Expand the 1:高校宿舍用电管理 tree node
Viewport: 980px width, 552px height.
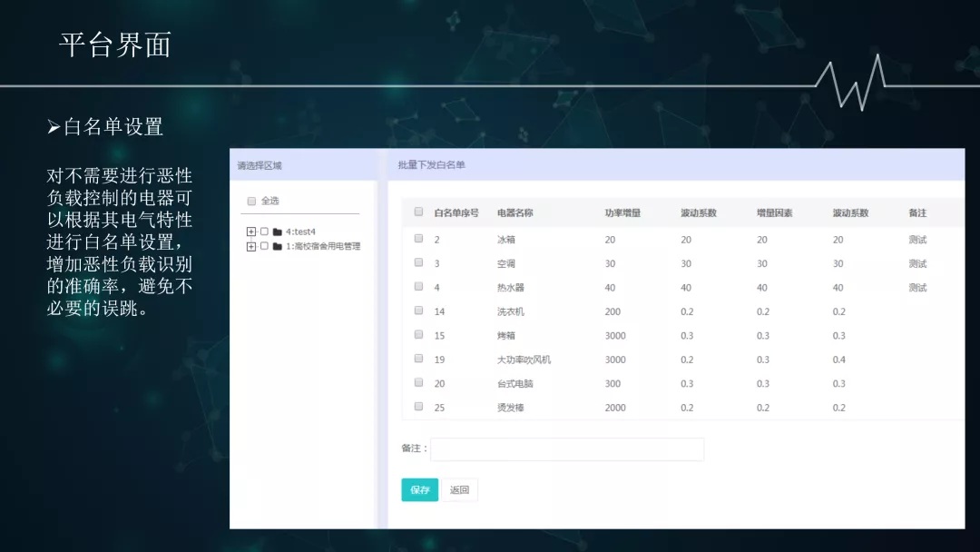(250, 246)
